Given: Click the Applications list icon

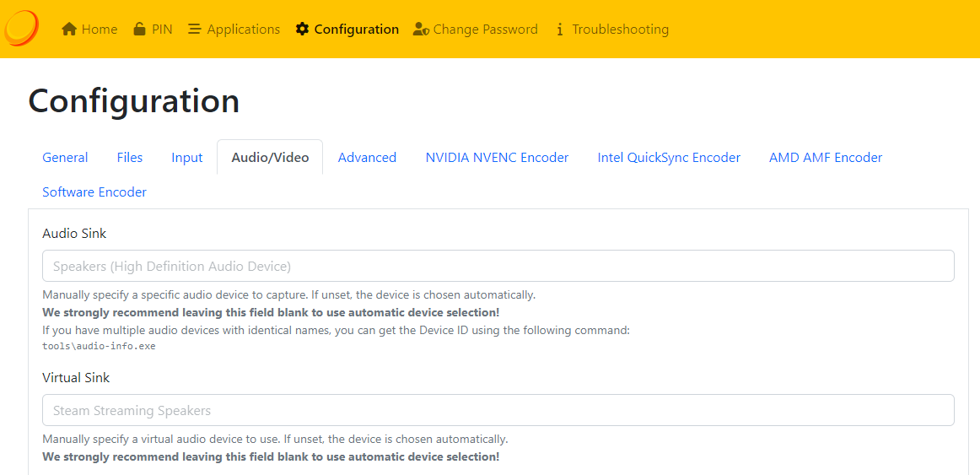Looking at the screenshot, I should coord(195,30).
